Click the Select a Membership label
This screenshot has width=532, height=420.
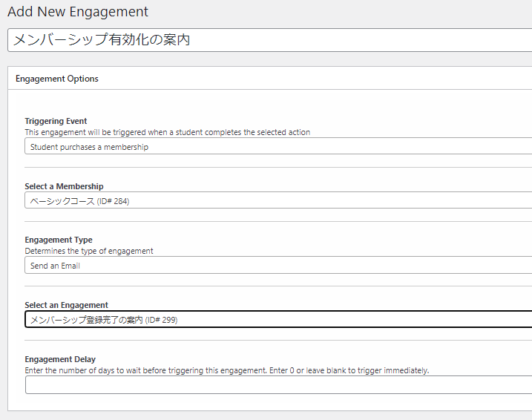[64, 186]
